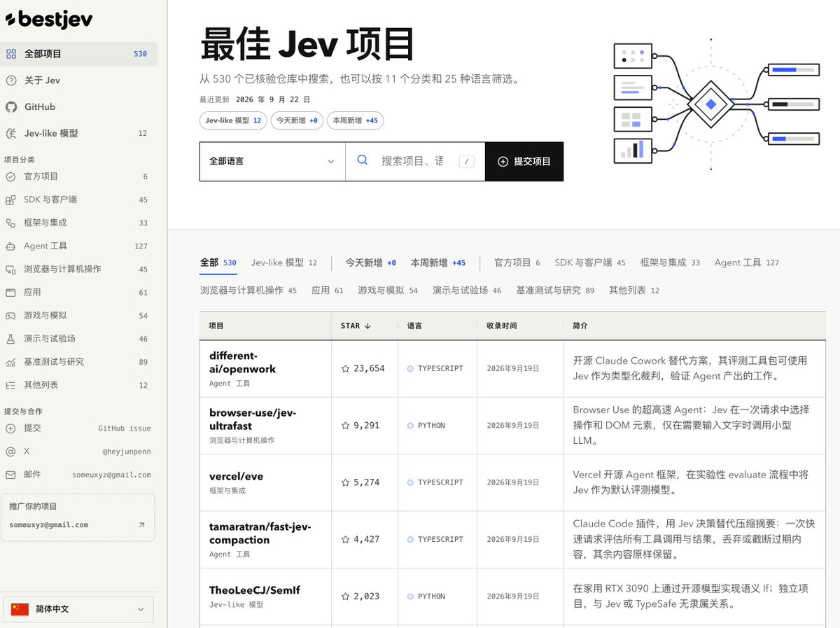Select the 全部 530 tab
840x628 pixels.
(x=218, y=263)
